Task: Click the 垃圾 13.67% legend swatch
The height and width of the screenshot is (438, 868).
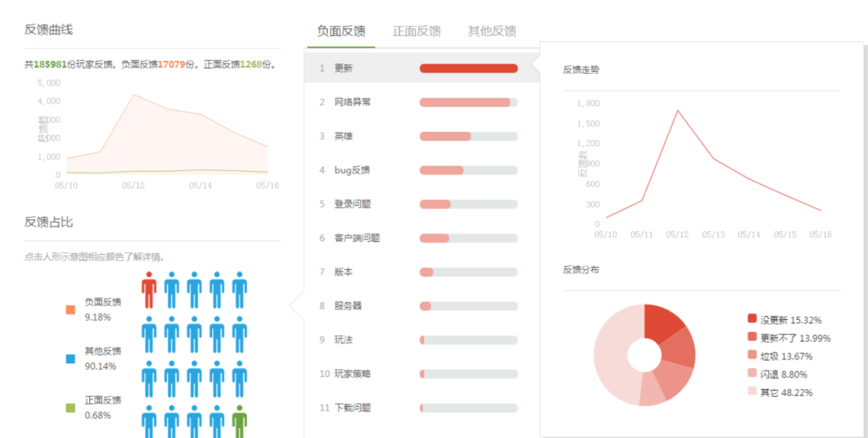Action: tap(751, 355)
